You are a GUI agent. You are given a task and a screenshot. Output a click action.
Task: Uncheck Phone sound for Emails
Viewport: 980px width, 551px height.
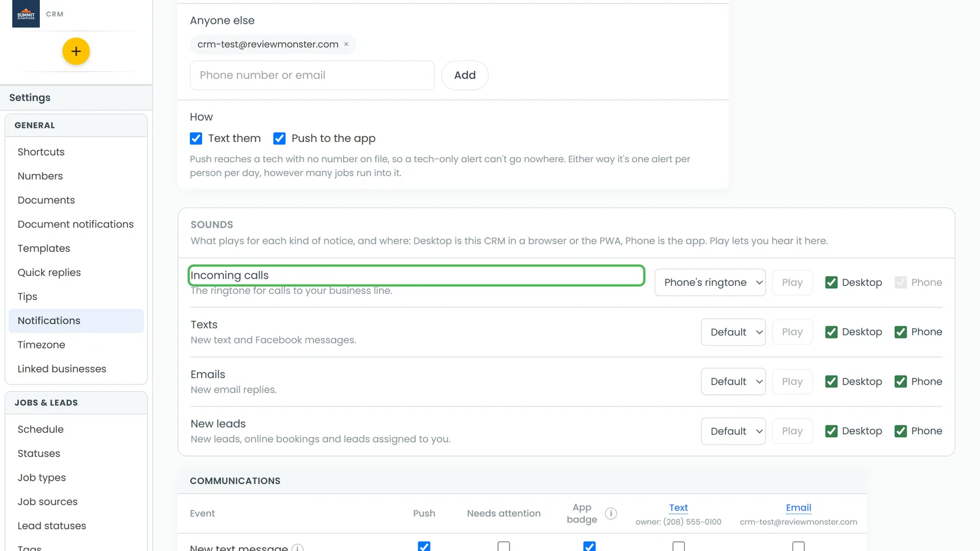900,381
